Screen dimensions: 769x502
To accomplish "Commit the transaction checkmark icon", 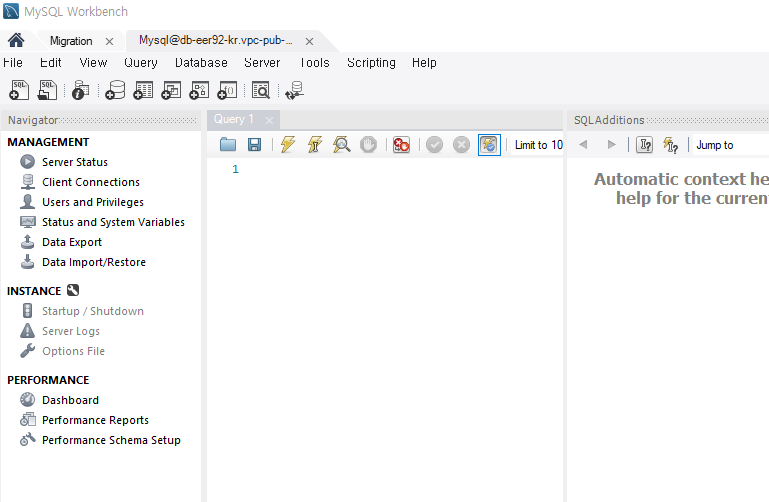I will tap(435, 145).
